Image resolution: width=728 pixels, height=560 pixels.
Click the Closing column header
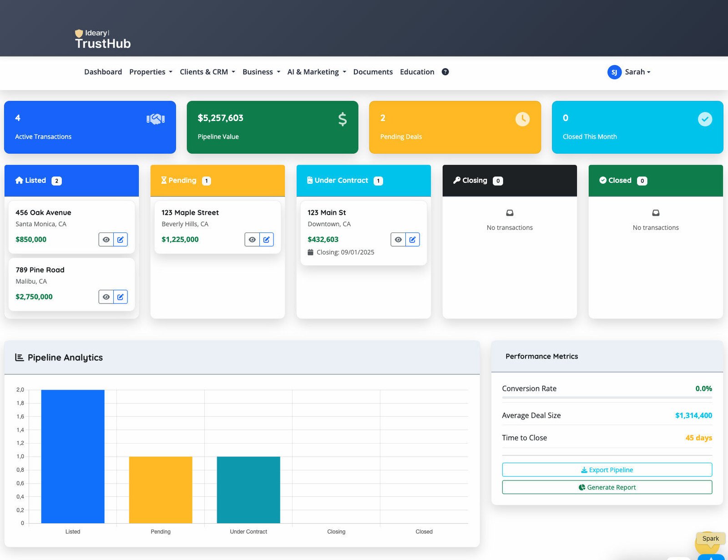[510, 181]
